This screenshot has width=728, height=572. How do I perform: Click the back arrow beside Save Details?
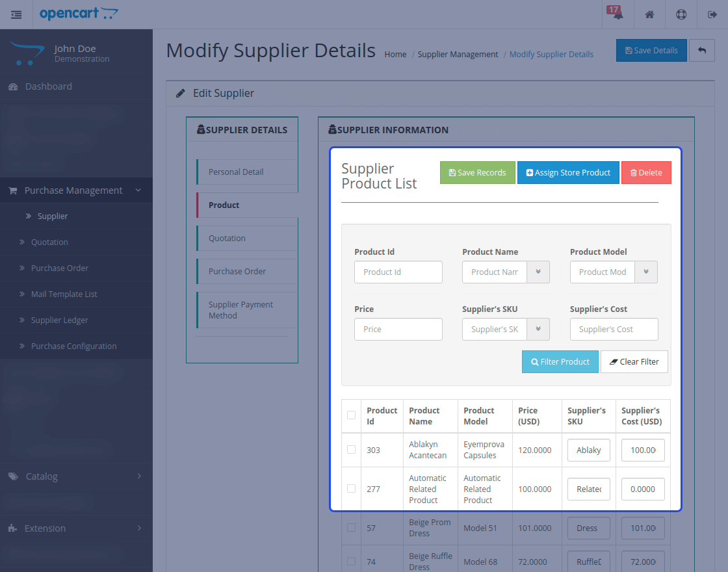702,50
